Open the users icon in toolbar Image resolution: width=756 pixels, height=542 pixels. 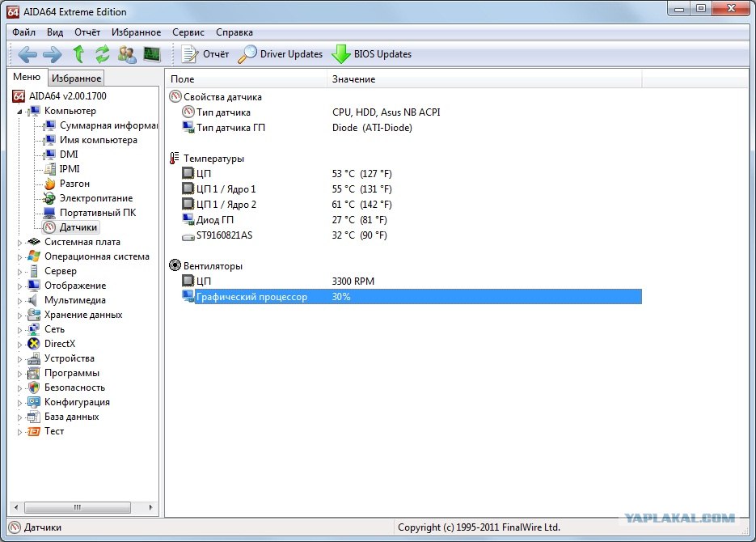(x=127, y=54)
